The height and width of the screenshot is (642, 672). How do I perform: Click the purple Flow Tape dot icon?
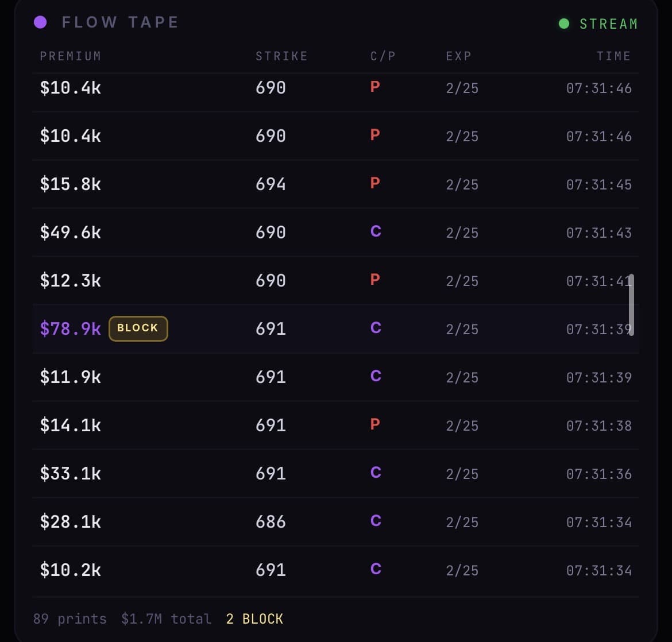click(40, 22)
